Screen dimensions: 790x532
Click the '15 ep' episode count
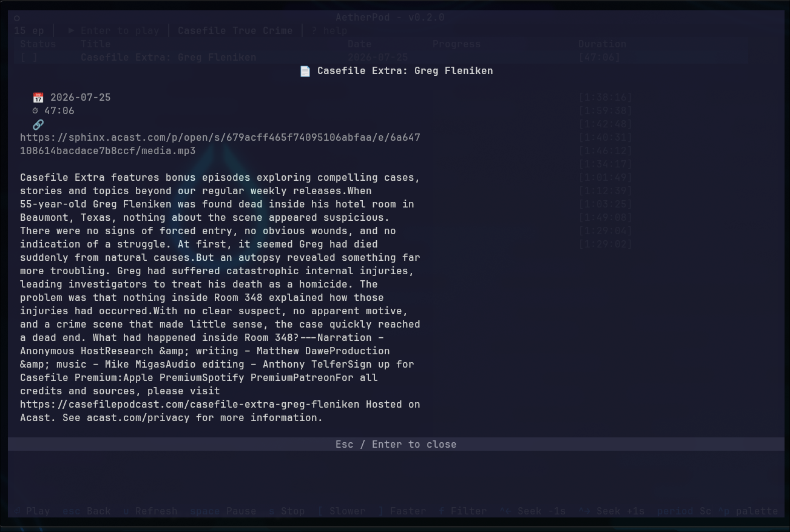point(29,30)
